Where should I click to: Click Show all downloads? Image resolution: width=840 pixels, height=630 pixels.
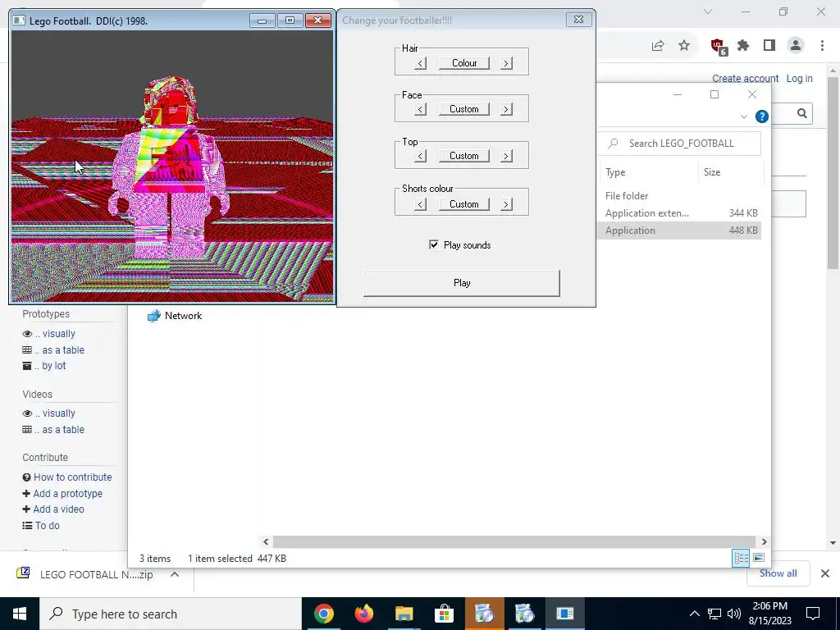coord(778,573)
